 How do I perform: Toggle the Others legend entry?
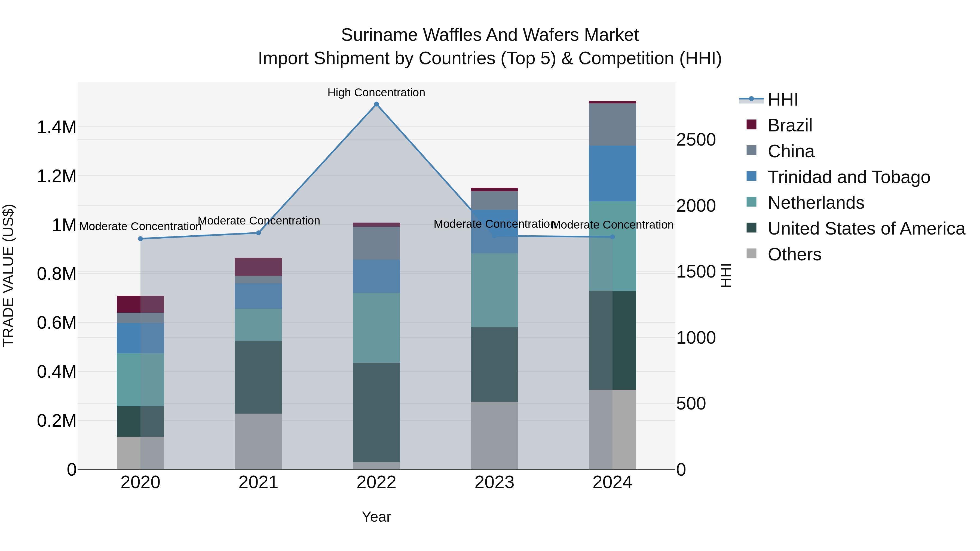pyautogui.click(x=784, y=254)
